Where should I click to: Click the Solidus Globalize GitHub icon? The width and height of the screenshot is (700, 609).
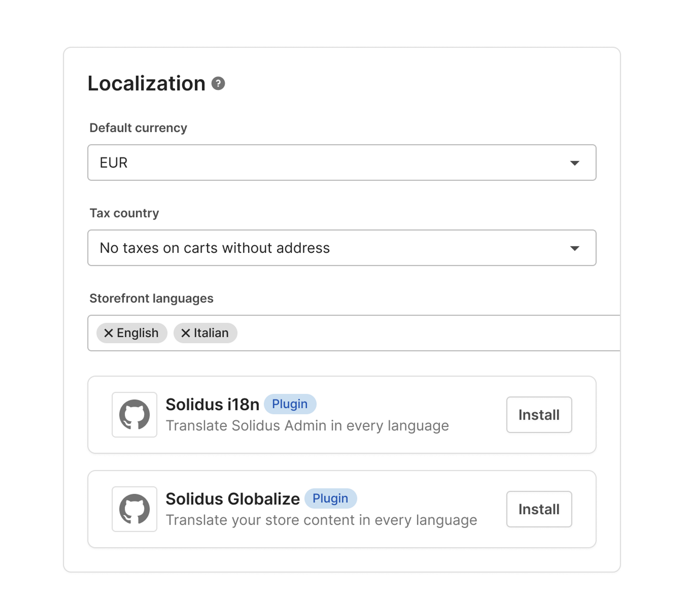(x=135, y=509)
